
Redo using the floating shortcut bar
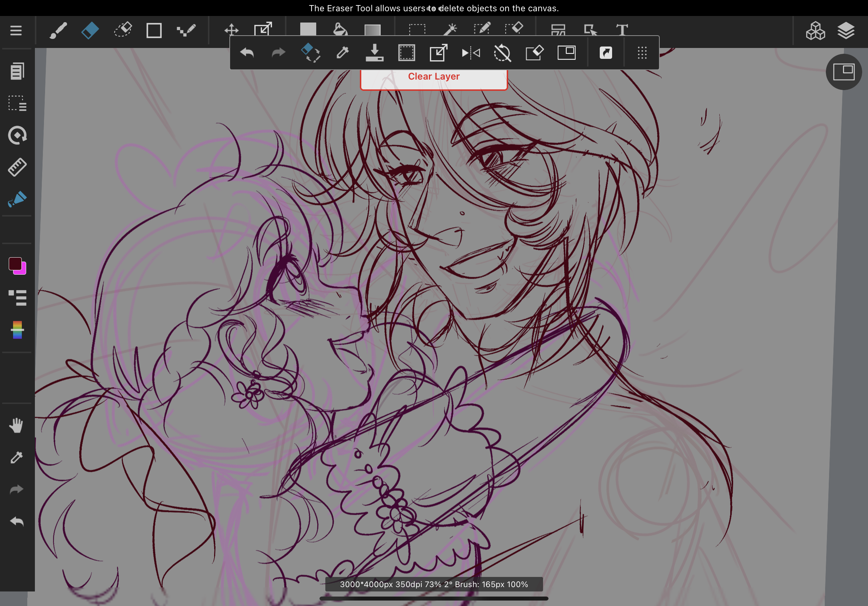[x=279, y=53]
